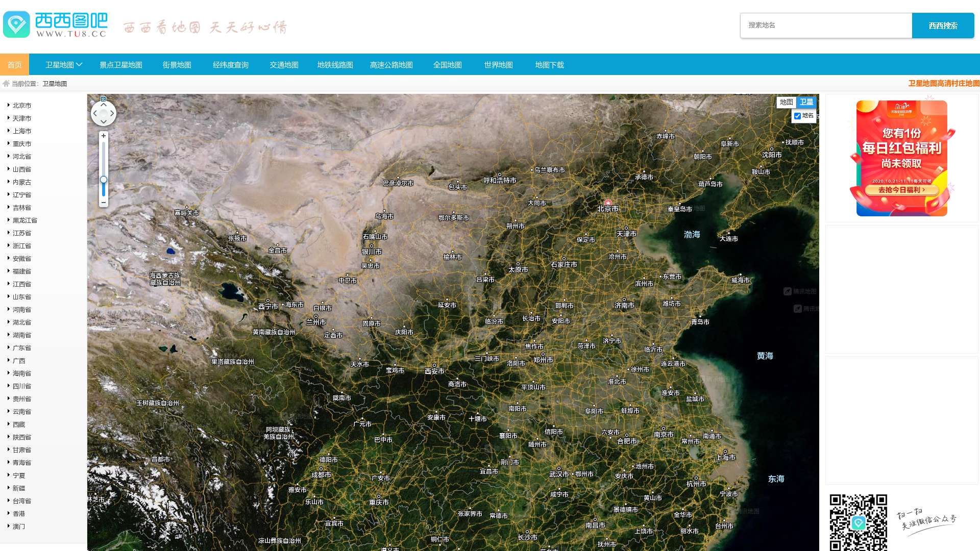Screen dimensions: 980x551
Task: Pan the map west with left arrow
Action: (95, 113)
